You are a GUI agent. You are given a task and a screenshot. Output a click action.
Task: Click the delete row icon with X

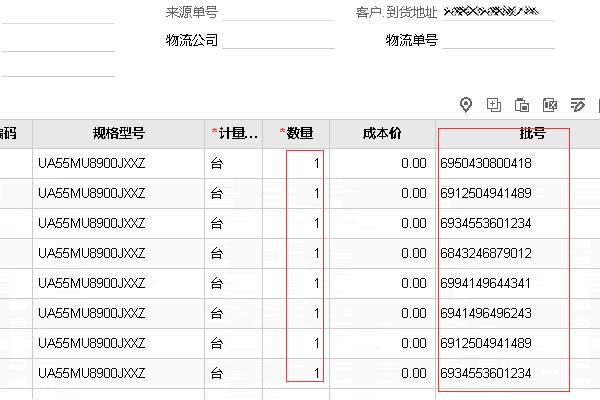[x=550, y=105]
